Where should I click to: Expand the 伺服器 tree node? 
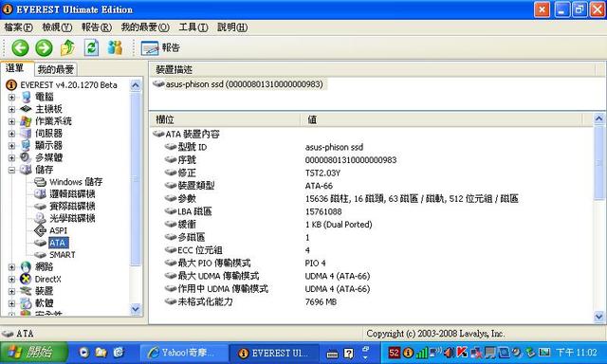tap(11, 134)
